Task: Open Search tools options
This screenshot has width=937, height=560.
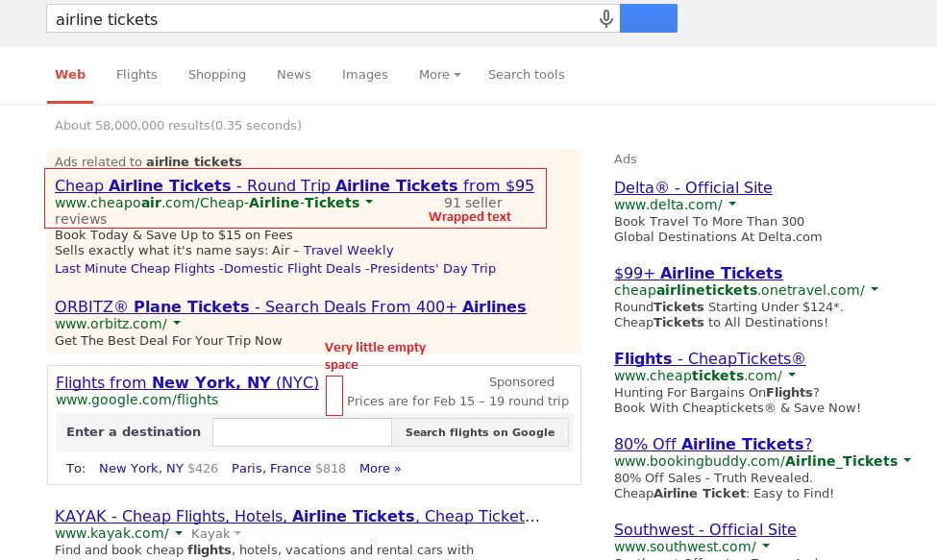Action: (x=526, y=75)
